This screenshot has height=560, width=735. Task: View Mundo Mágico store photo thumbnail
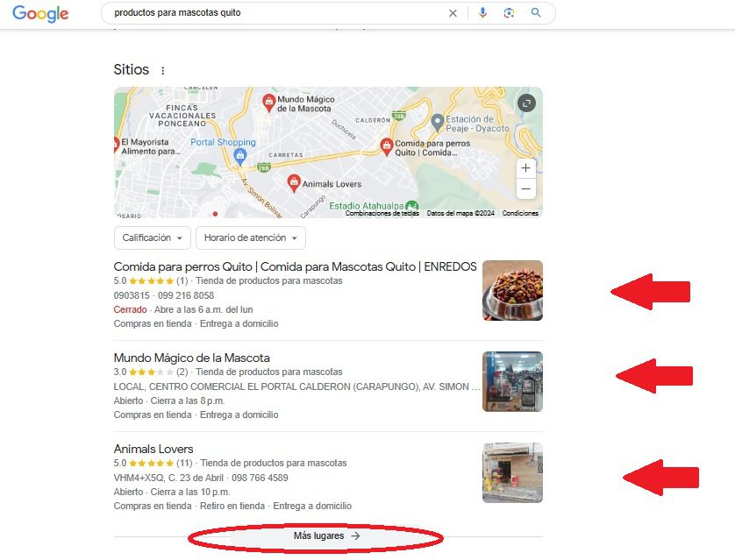512,381
